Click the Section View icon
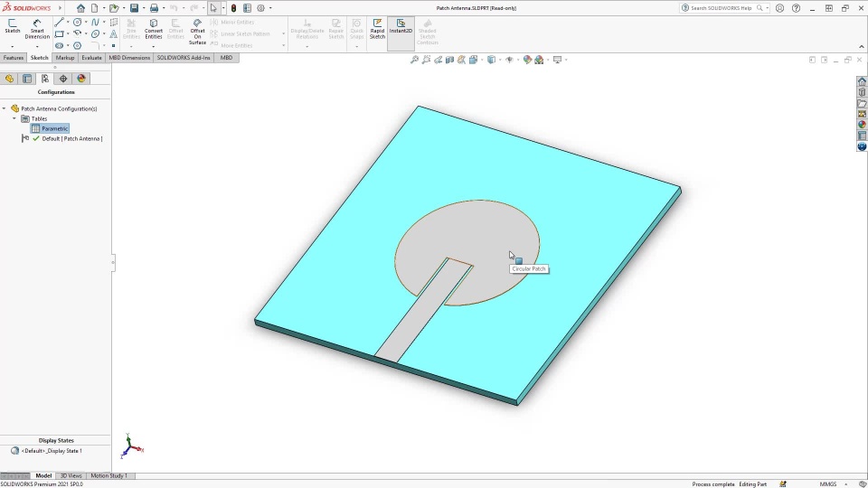The height and width of the screenshot is (488, 868). 450,60
